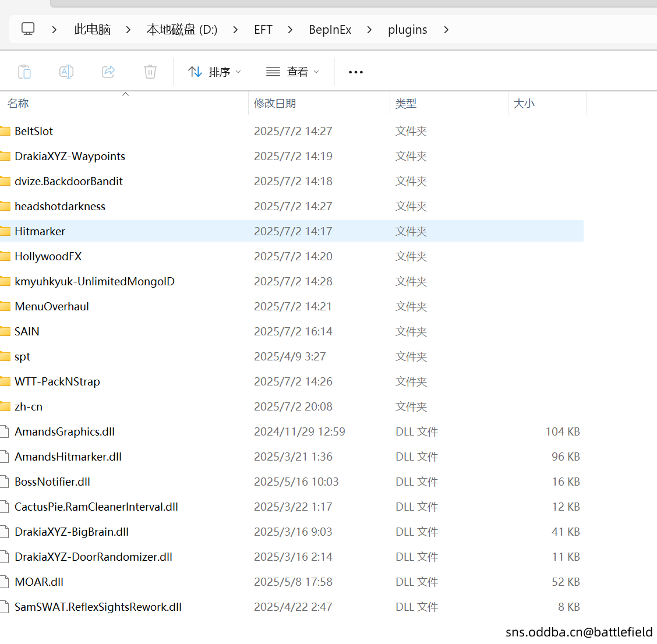Screen dimensions: 657x644
Task: Click the 2025/5/8 17:58 date cell
Action: pos(294,582)
